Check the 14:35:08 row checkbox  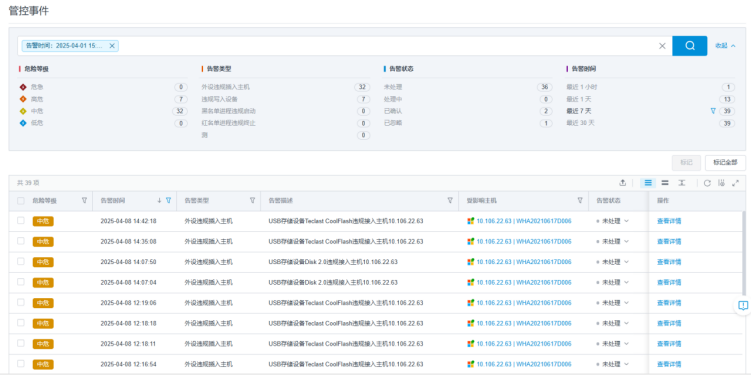click(21, 241)
